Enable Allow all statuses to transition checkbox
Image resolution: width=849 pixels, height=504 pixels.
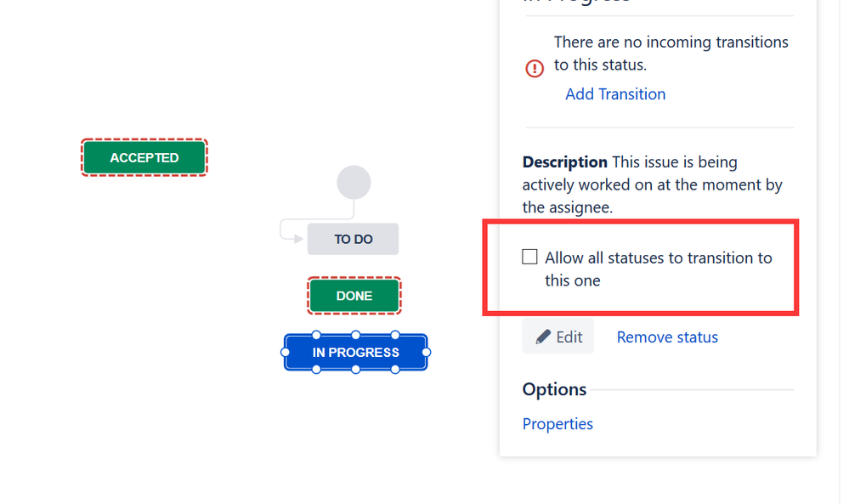click(529, 257)
